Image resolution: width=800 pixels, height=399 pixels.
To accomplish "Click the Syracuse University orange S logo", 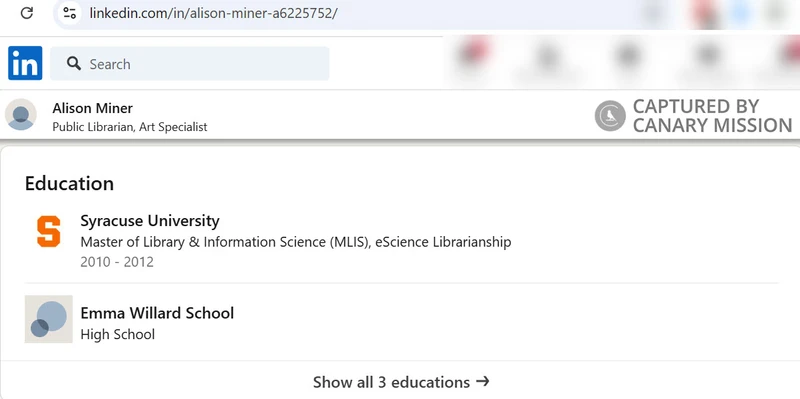I will 49,231.
